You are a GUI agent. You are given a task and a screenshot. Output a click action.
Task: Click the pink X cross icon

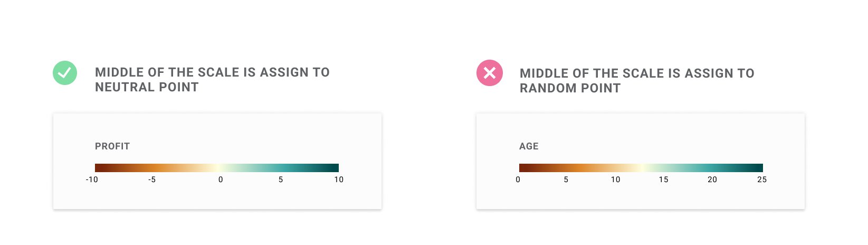pos(490,73)
